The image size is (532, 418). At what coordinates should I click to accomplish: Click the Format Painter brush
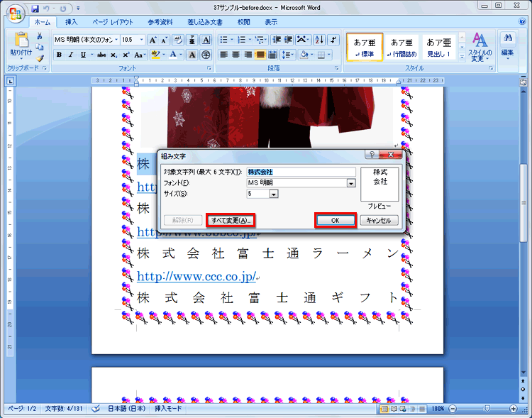click(40, 58)
